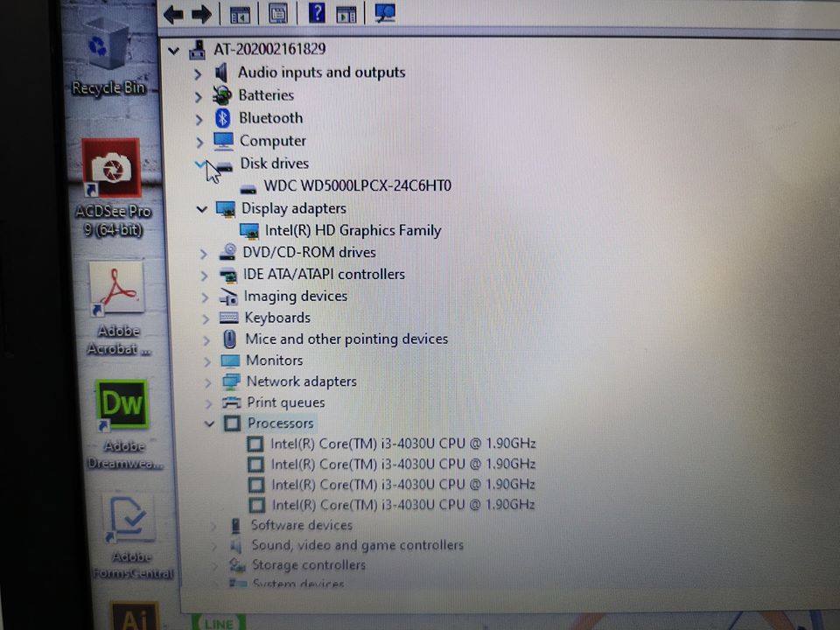This screenshot has height=630, width=840.
Task: Click the Show/Hide Console Tree toolbar icon
Action: (x=239, y=13)
